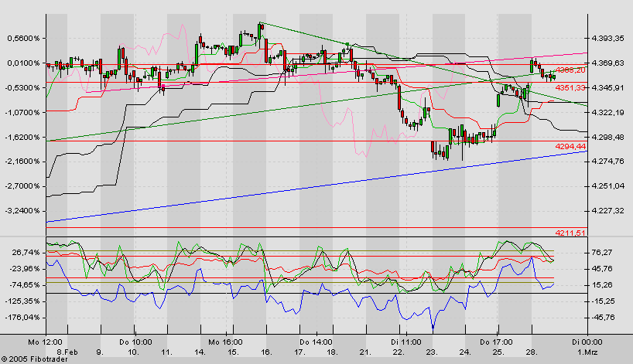Click the negative -45,76 oscillator scale value
This screenshot has width=633, height=364.
click(x=603, y=318)
